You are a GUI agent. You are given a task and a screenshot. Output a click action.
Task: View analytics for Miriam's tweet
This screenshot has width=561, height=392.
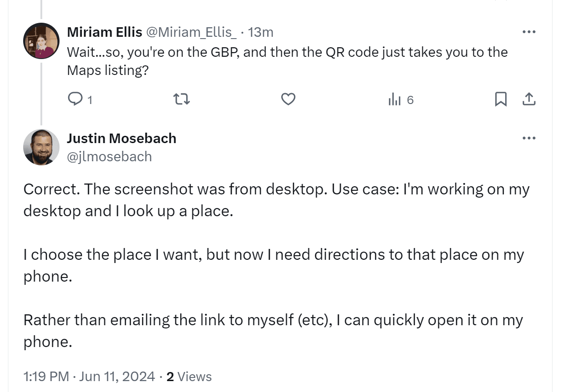pyautogui.click(x=399, y=99)
